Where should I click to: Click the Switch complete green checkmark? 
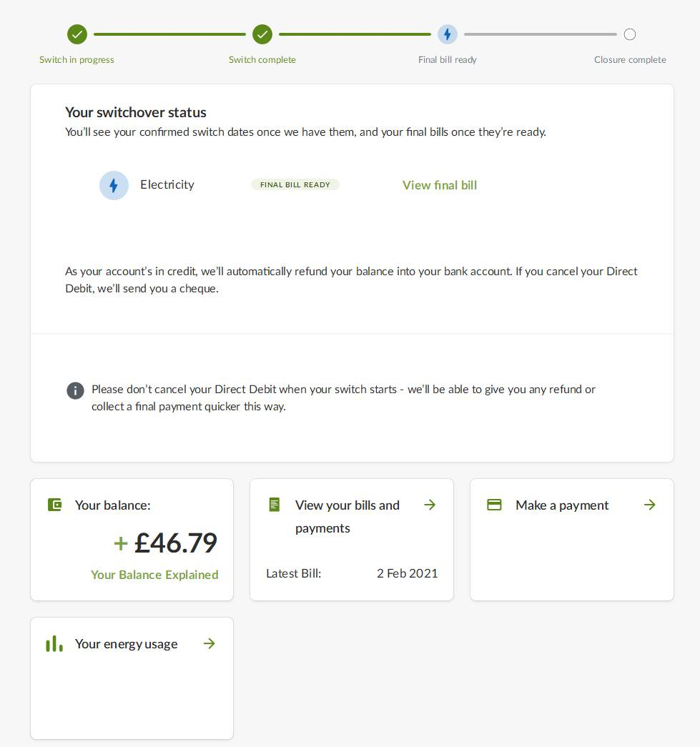tap(262, 34)
